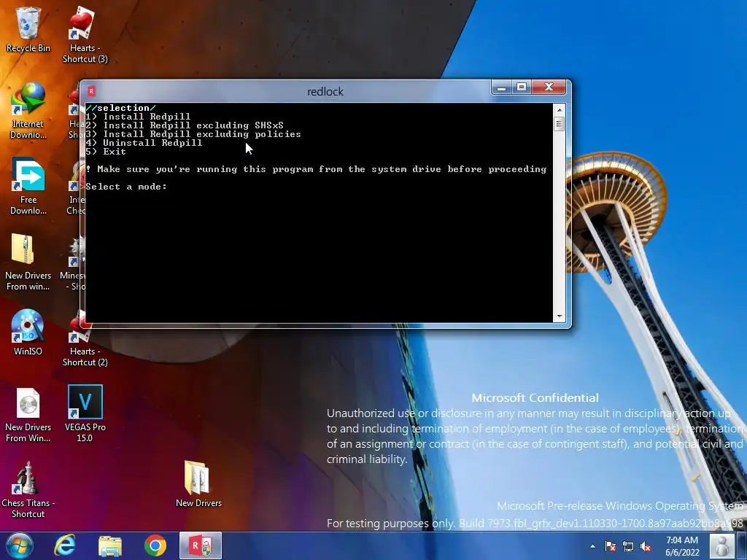Click "4) Uninstall Redpill" line
The image size is (747, 560).
pos(144,143)
